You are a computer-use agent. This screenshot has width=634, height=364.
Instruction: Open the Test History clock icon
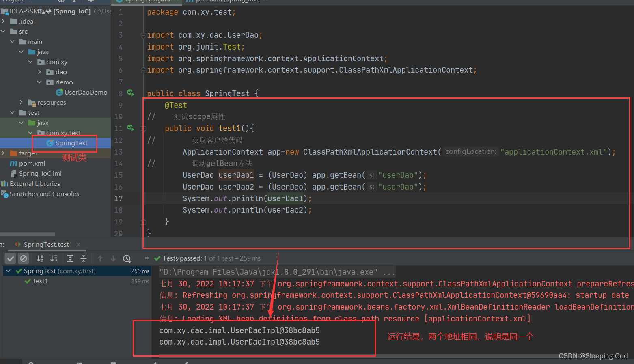[127, 258]
